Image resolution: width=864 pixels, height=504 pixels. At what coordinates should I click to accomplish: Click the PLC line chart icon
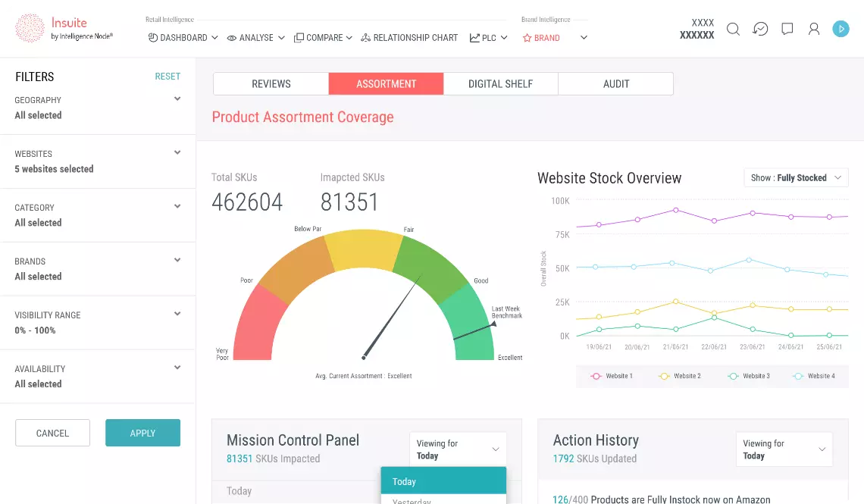(474, 37)
